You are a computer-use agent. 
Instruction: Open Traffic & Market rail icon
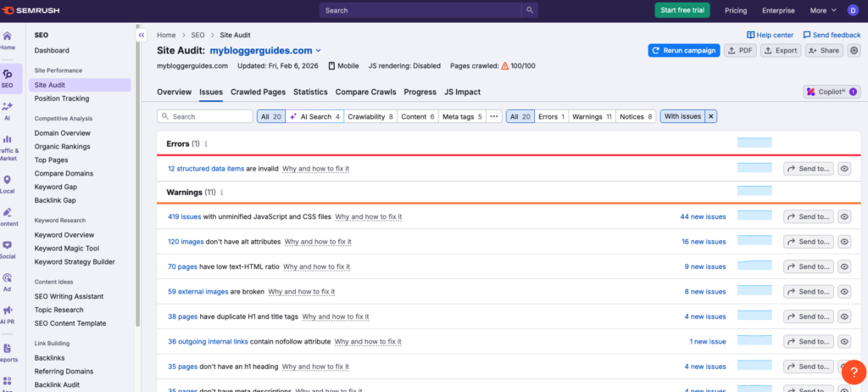(x=8, y=147)
